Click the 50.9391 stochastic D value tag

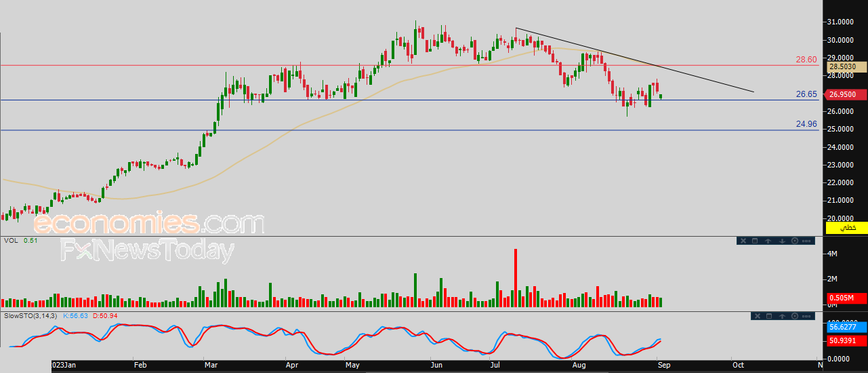846,340
